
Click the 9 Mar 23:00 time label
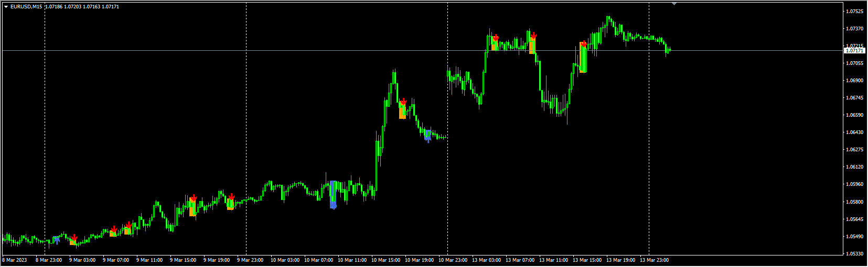pos(250,260)
